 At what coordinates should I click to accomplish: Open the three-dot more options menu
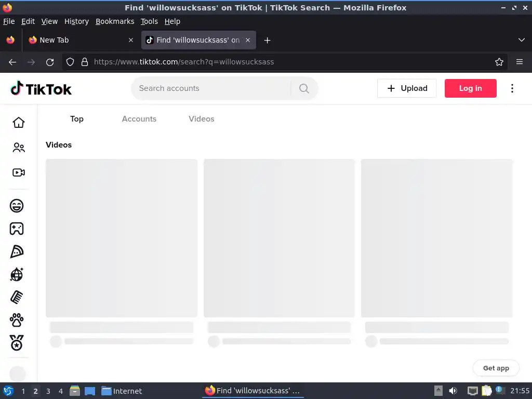(512, 88)
